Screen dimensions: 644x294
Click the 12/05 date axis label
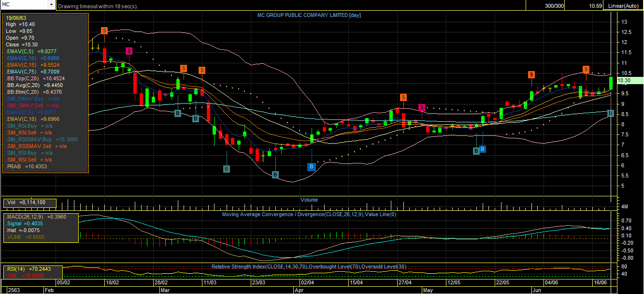point(454,282)
